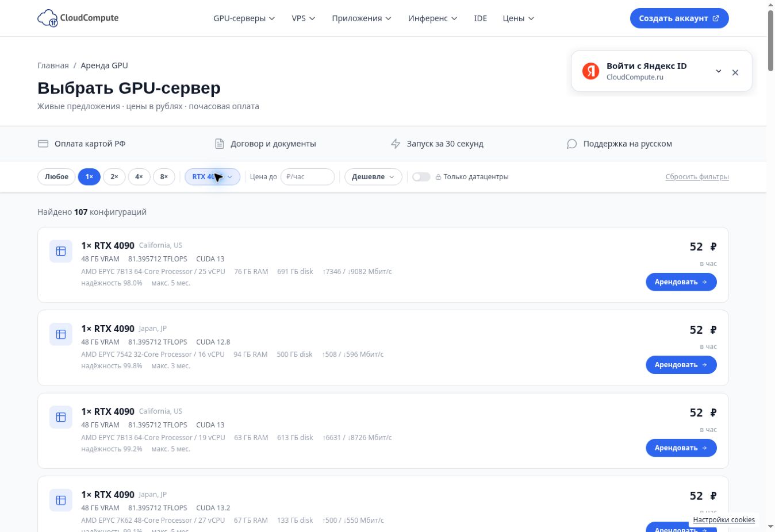
Task: Expand the VPS navigation menu
Action: click(x=303, y=18)
